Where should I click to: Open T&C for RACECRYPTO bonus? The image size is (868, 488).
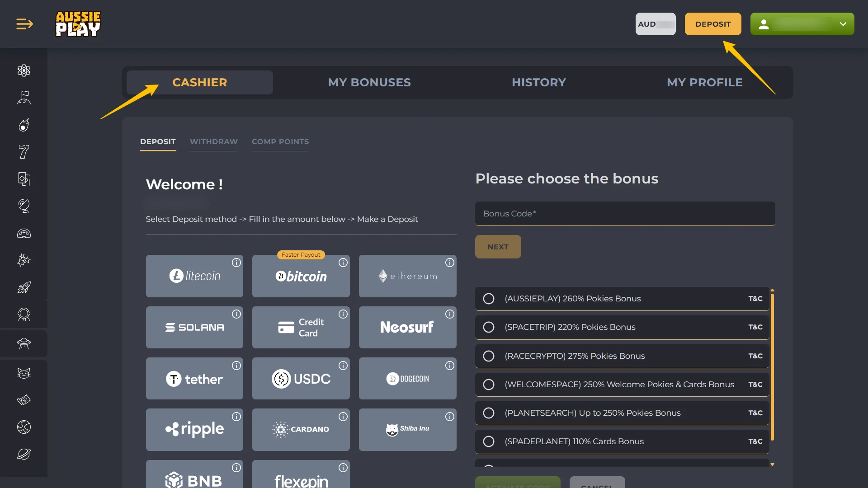tap(755, 356)
